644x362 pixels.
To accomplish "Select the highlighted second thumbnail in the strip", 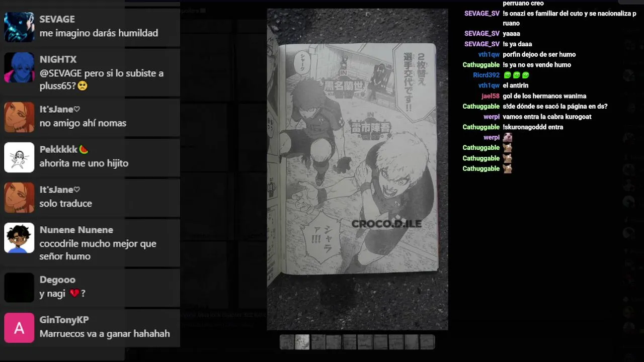I will [x=302, y=342].
